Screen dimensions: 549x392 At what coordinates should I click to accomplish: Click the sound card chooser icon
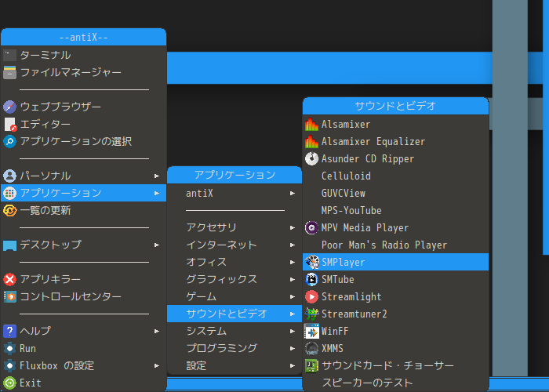(x=311, y=366)
